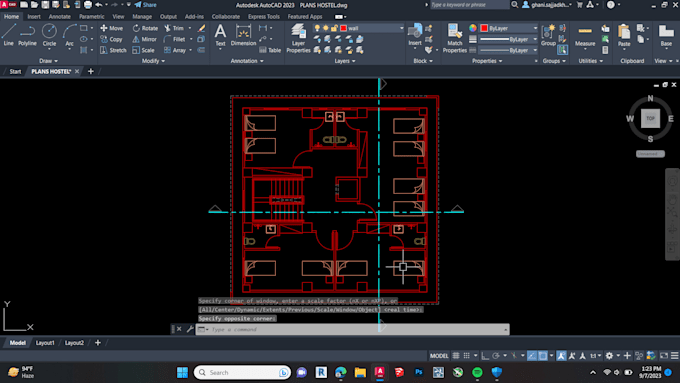This screenshot has width=680, height=383.
Task: Click the color wheel icon in Properties panel
Action: [473, 28]
